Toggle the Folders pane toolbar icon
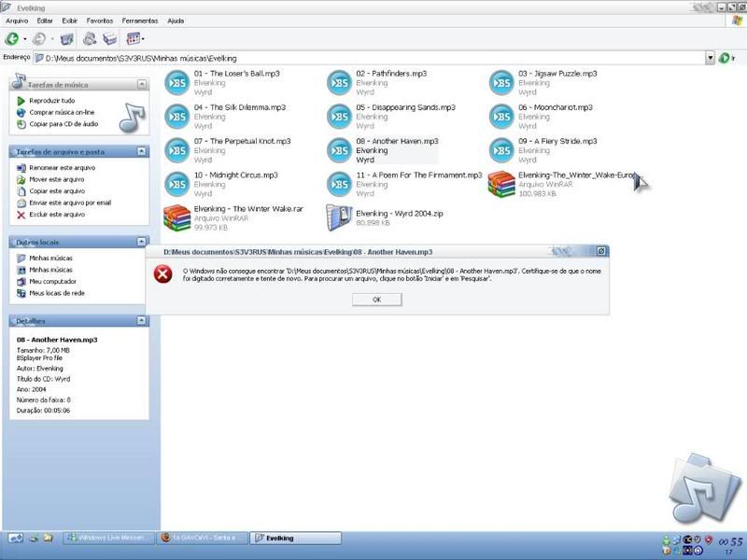Image resolution: width=747 pixels, height=560 pixels. [110, 39]
